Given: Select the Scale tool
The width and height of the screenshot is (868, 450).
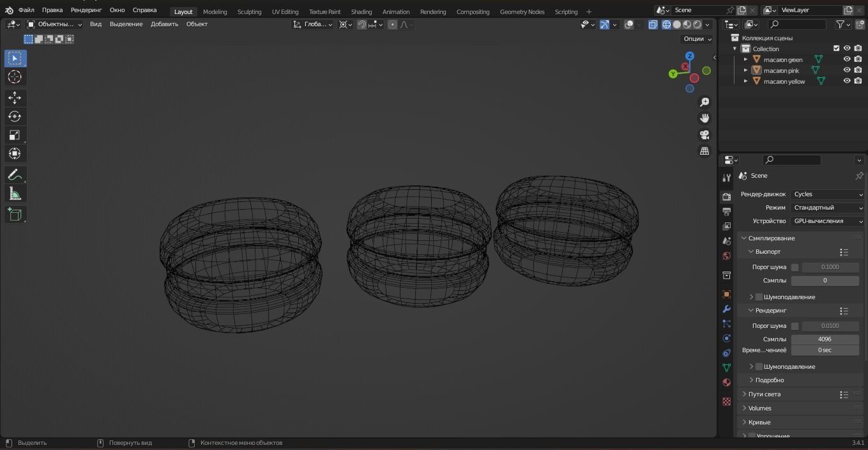Looking at the screenshot, I should coord(15,134).
